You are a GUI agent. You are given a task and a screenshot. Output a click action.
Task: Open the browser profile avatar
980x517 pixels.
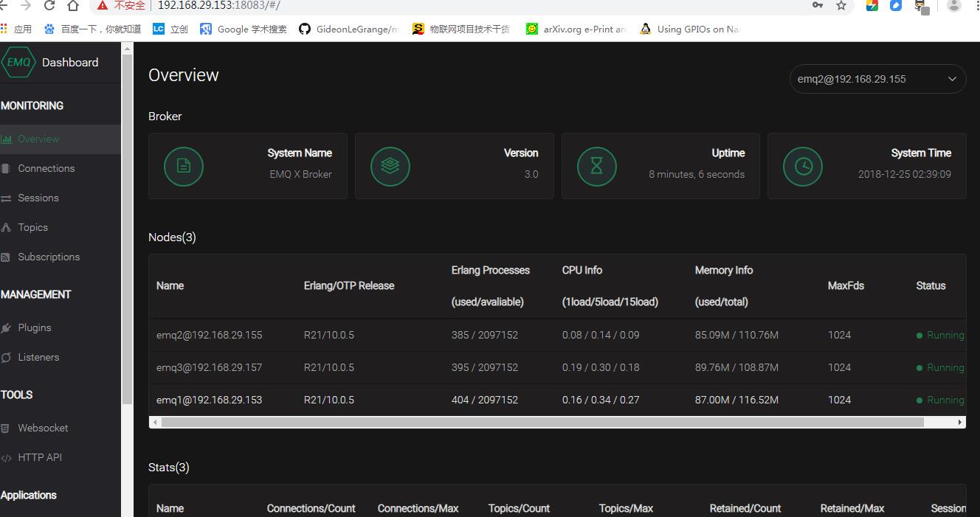point(953,5)
